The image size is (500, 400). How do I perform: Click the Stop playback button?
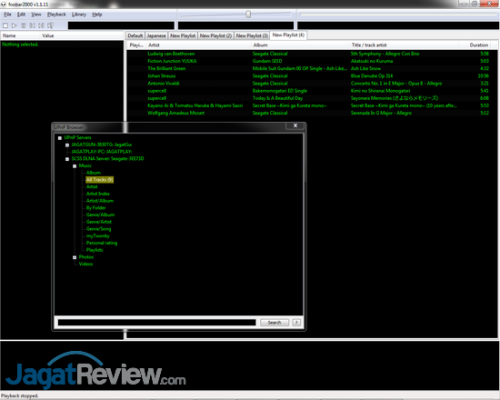[5, 25]
